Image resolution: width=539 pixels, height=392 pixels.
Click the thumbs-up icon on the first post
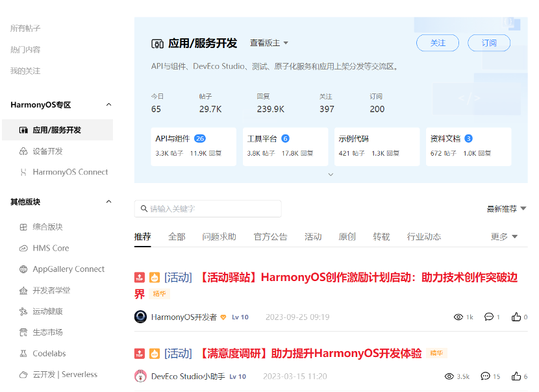(516, 317)
